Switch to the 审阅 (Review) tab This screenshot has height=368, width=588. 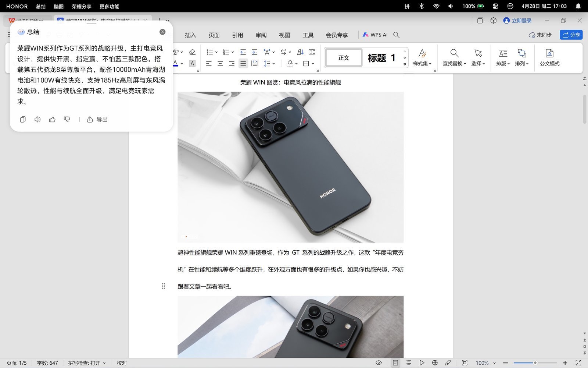tap(261, 35)
